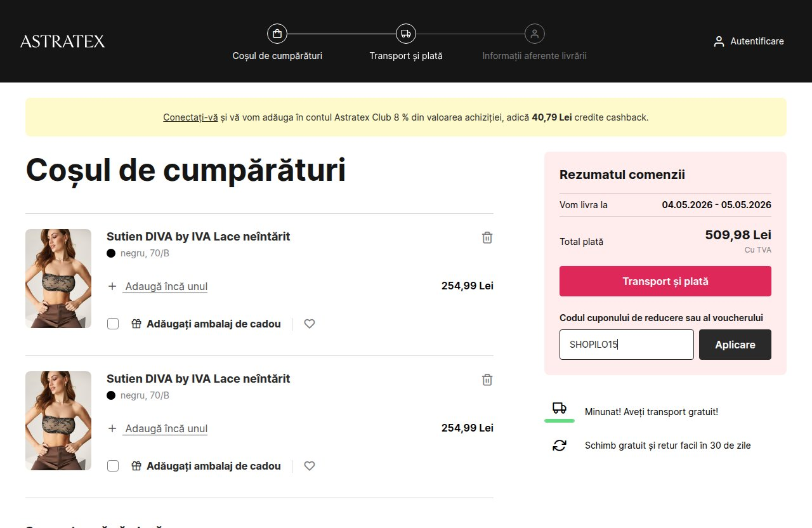Image resolution: width=812 pixels, height=528 pixels.
Task: Click plus icon for second item's Adaugă încă unul
Action: pos(112,428)
